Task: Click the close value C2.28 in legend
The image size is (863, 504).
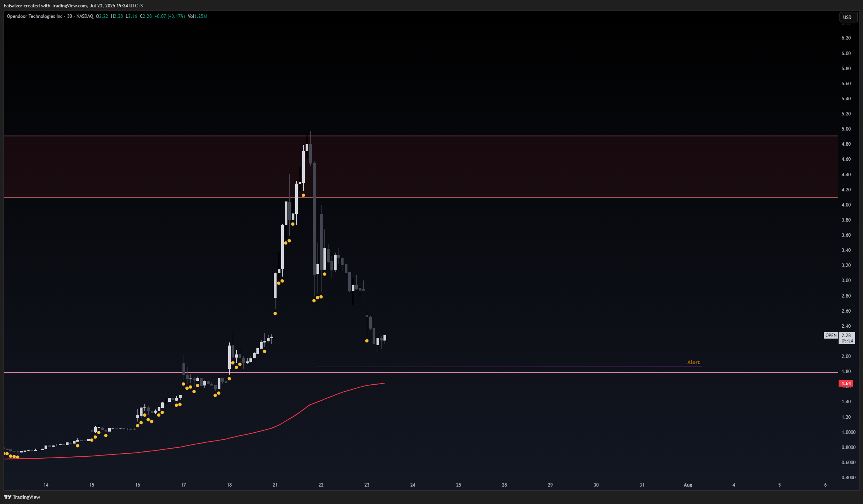Action: pyautogui.click(x=146, y=16)
